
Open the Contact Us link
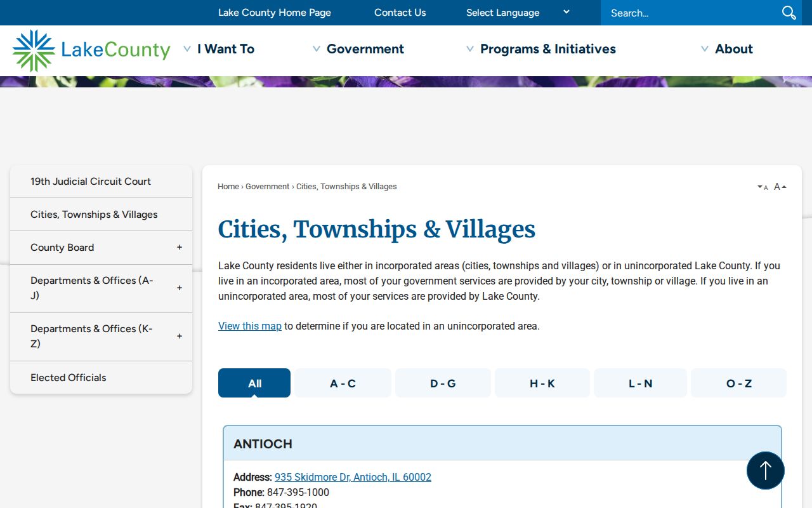point(400,13)
